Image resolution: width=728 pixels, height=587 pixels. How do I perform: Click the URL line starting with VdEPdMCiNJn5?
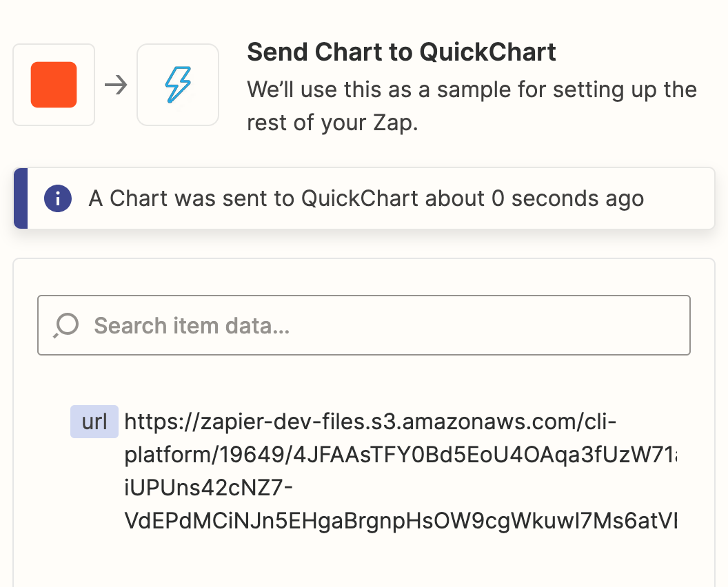click(x=401, y=521)
